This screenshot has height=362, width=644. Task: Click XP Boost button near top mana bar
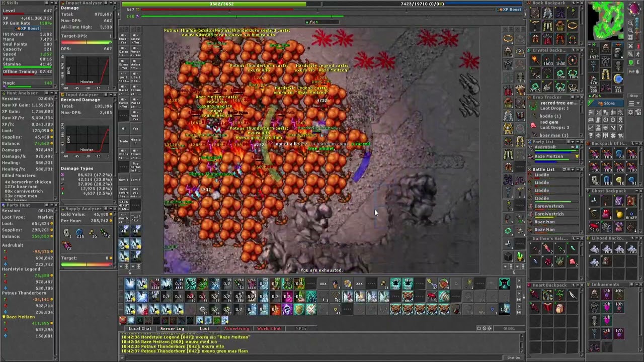point(510,10)
